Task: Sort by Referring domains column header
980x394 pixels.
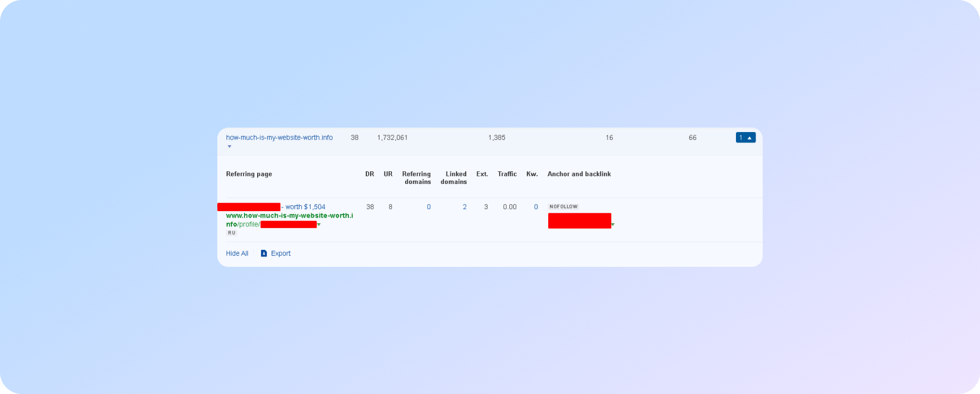Action: pyautogui.click(x=417, y=178)
